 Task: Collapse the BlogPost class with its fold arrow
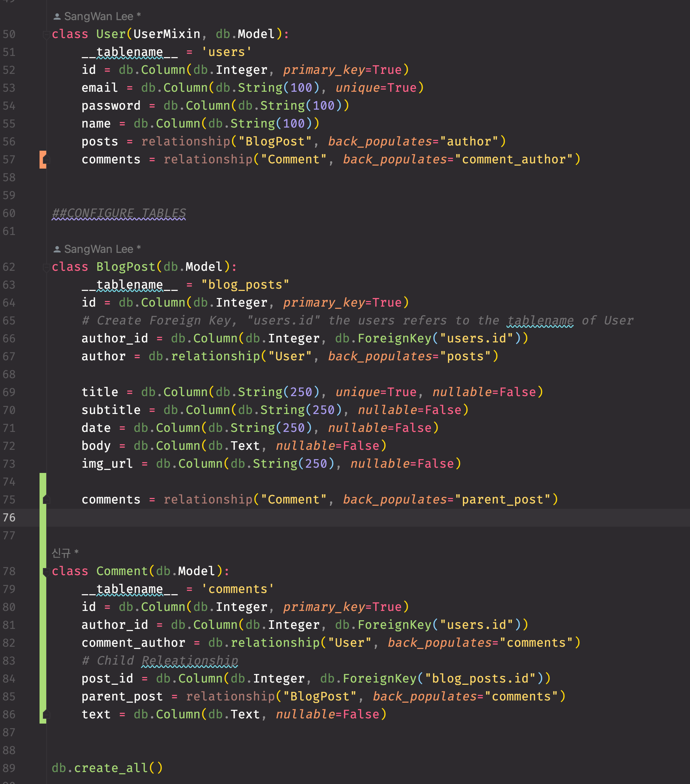46,267
